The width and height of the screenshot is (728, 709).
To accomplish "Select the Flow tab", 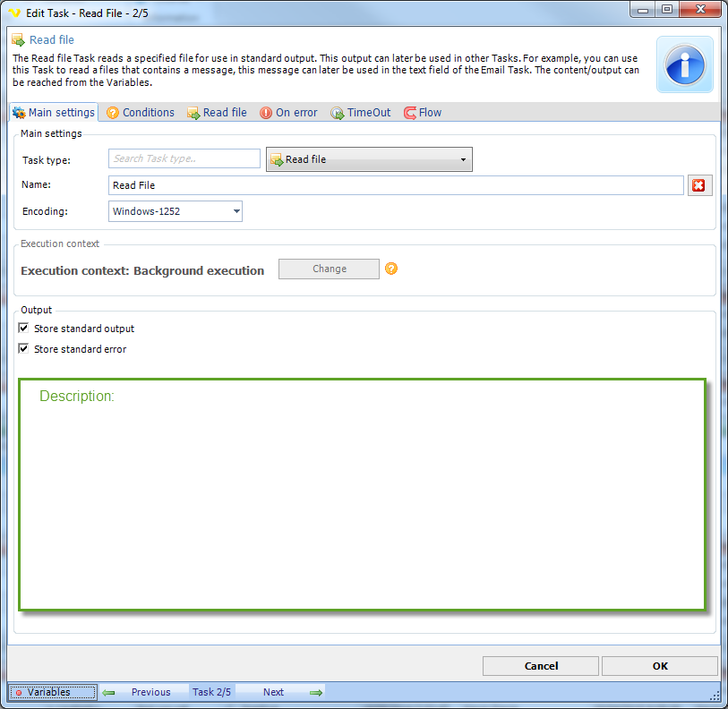I will (x=423, y=113).
